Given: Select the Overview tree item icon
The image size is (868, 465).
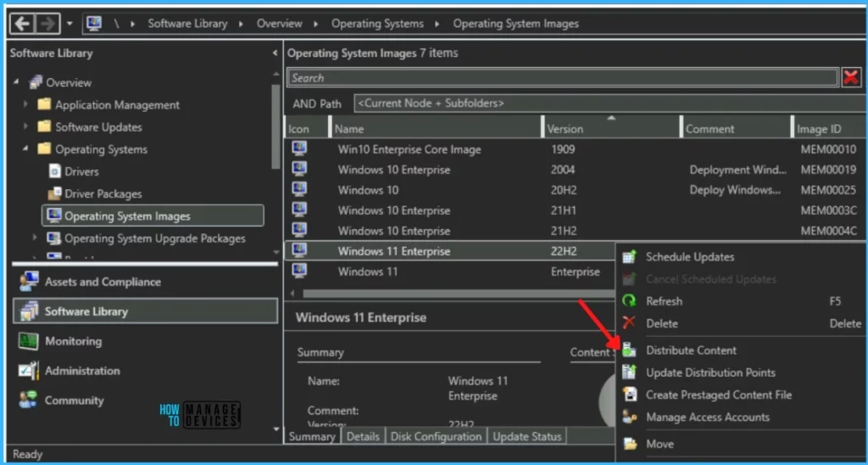Looking at the screenshot, I should point(36,82).
